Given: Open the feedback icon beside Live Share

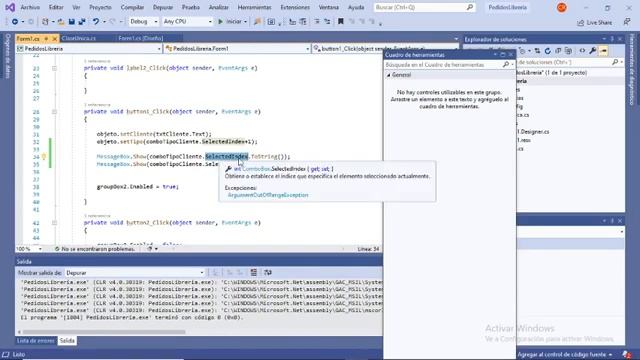Looking at the screenshot, I should click(627, 22).
